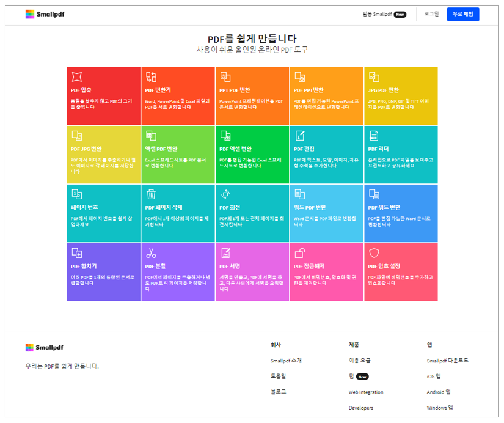Screen dimensions: 504x423
Task: Click the PDF 분할 scissors icon
Action: click(x=151, y=253)
